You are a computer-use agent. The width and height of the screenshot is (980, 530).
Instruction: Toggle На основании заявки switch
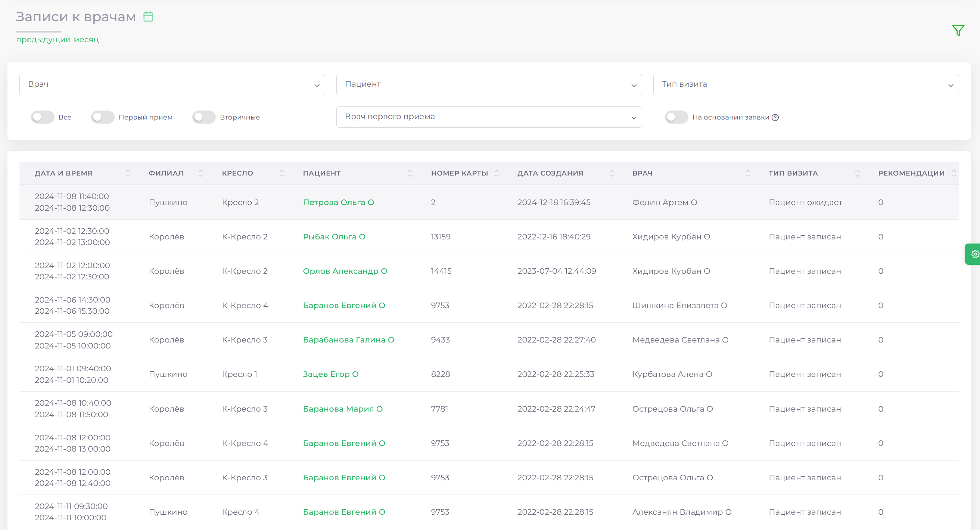tap(676, 117)
